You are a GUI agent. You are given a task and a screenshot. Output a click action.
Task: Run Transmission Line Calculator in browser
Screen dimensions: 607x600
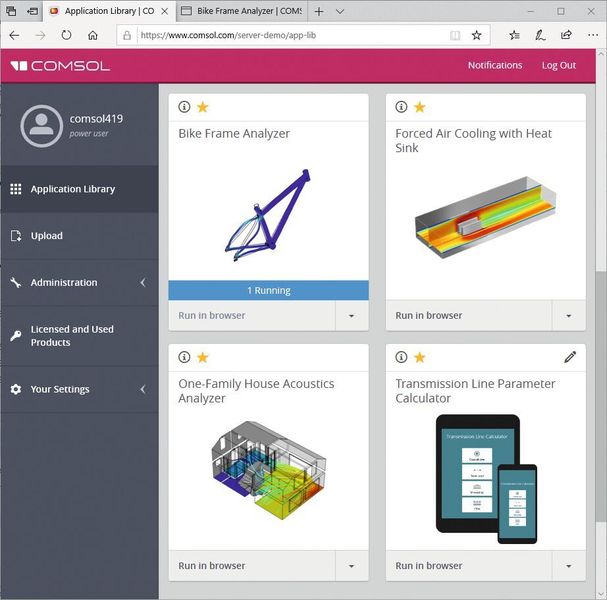[x=468, y=566]
